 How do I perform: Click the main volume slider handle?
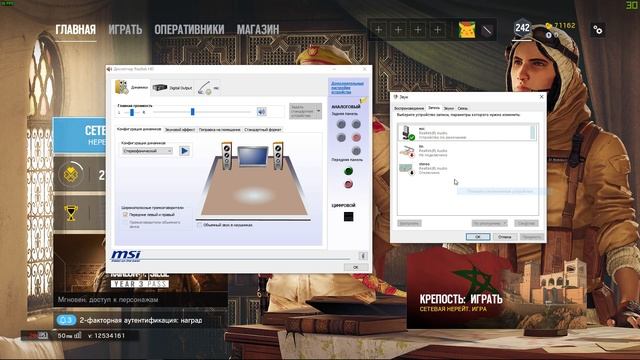(x=192, y=111)
